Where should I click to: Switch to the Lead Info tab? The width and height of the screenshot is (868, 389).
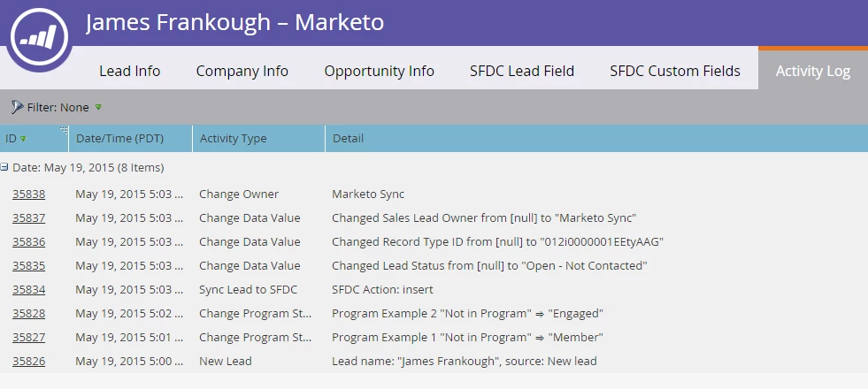tap(129, 71)
